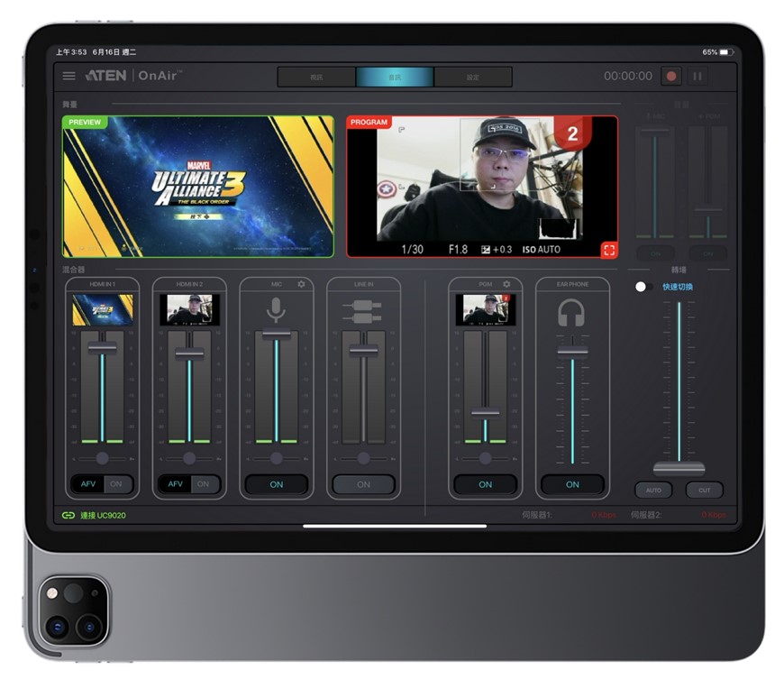Switch to the middle highlighted audio tab
The image size is (784, 679).
tap(394, 78)
